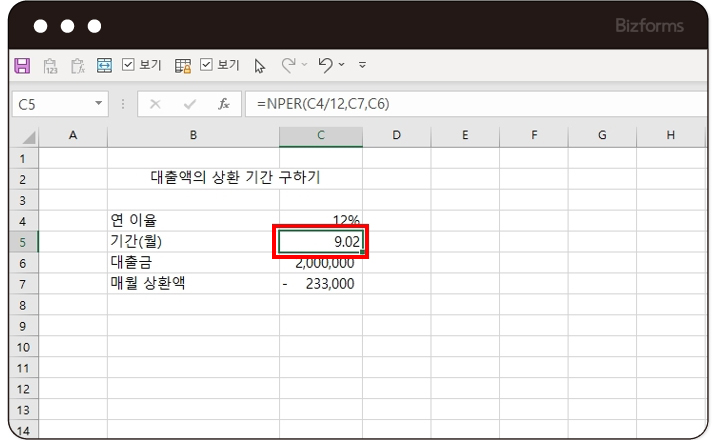
Task: Click title cell 대출액의 상환 기간 구하기
Action: [235, 177]
